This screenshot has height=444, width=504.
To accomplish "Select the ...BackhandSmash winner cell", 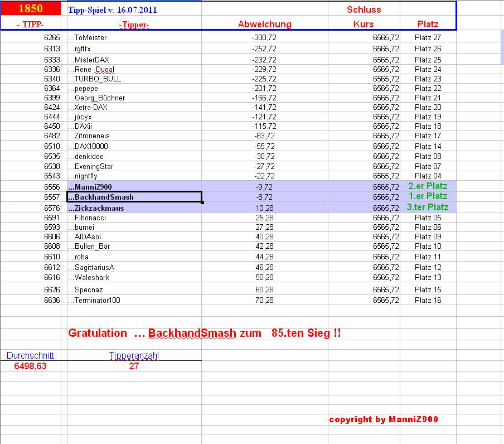I will pos(100,196).
